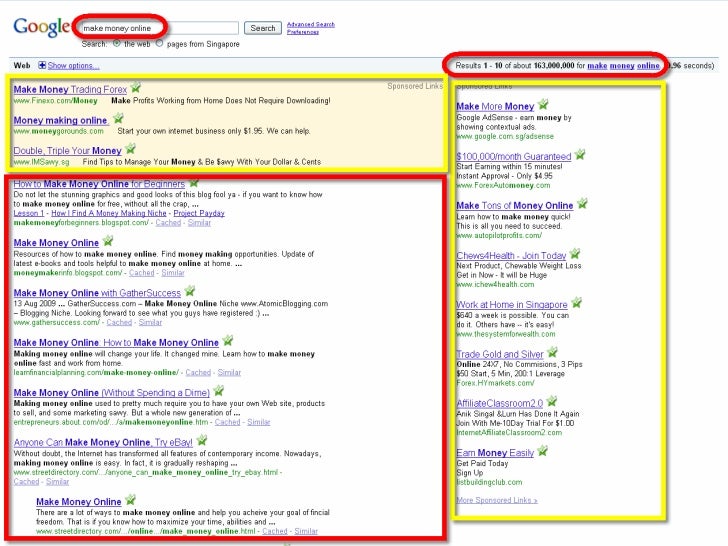Star the learnfinancialplanning.com result
Image resolution: width=728 pixels, height=546 pixels.
click(228, 341)
